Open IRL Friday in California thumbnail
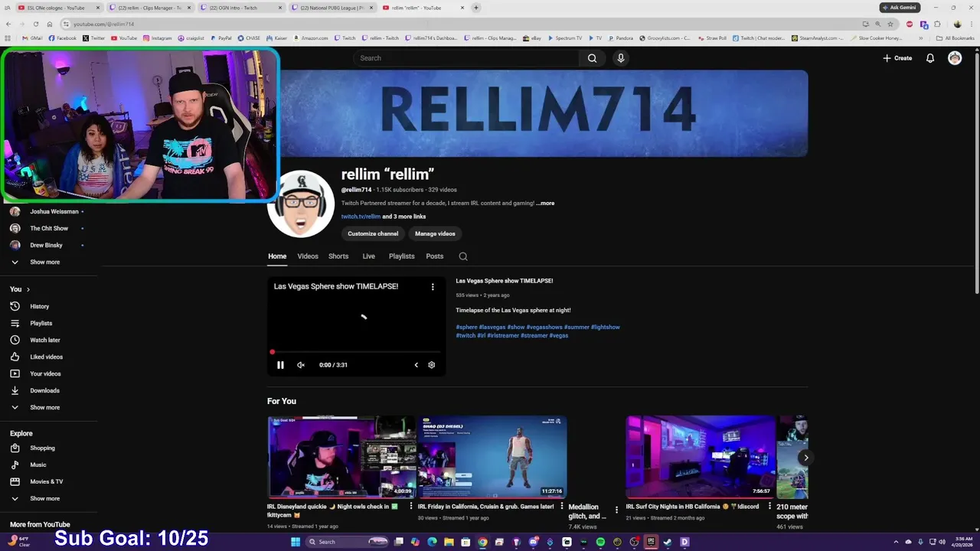This screenshot has height=551, width=980. 492,457
